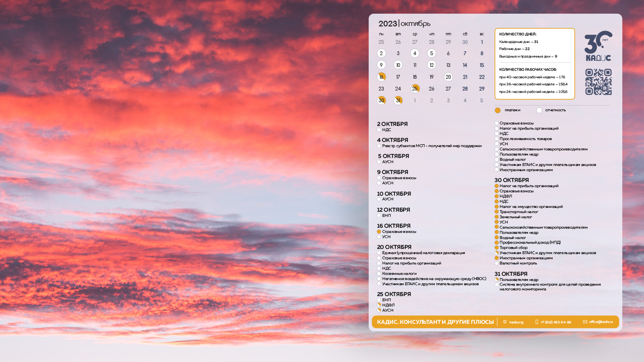Click marker beside ЕНП under 12 октября
This screenshot has width=644, height=362.
379,215
